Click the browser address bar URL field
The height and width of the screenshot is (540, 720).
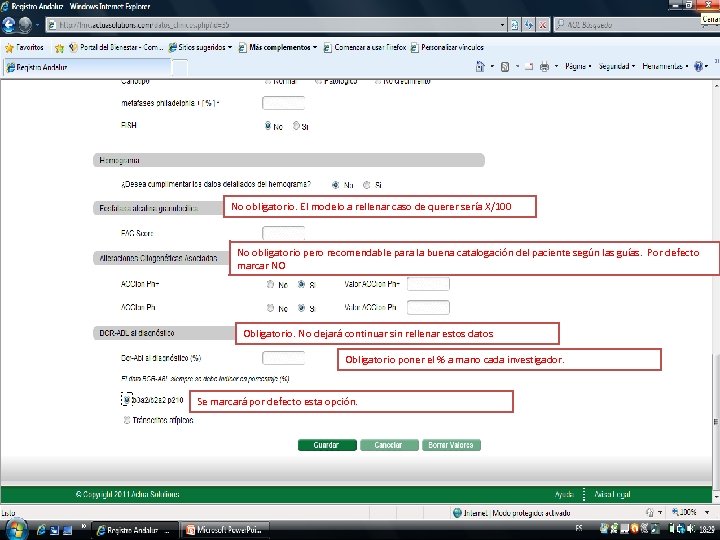click(x=277, y=25)
